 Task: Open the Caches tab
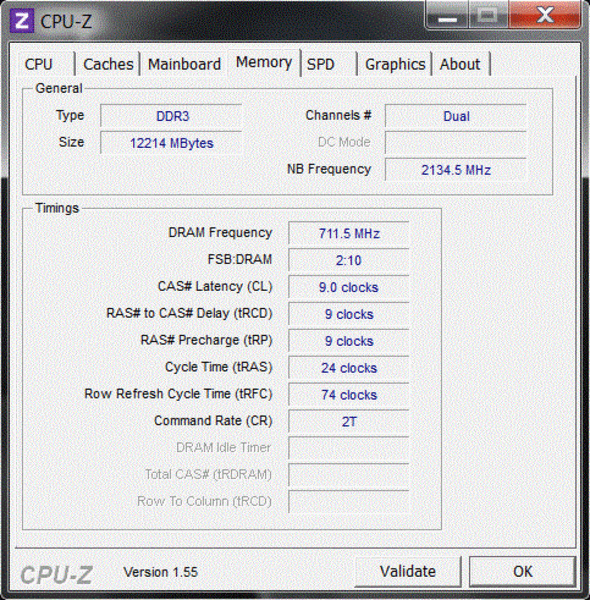(x=108, y=64)
